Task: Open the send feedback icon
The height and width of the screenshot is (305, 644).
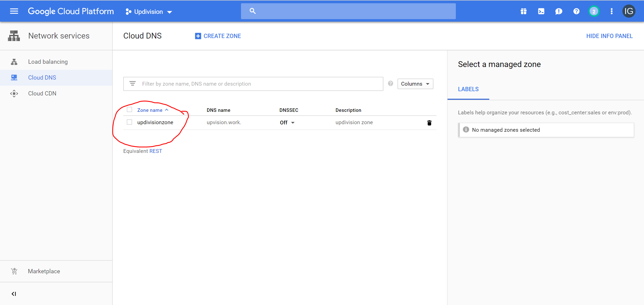Action: (559, 11)
